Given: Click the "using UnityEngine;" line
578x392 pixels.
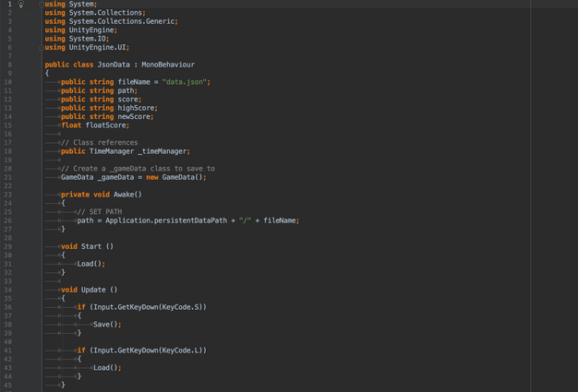Looking at the screenshot, I should click(x=81, y=30).
